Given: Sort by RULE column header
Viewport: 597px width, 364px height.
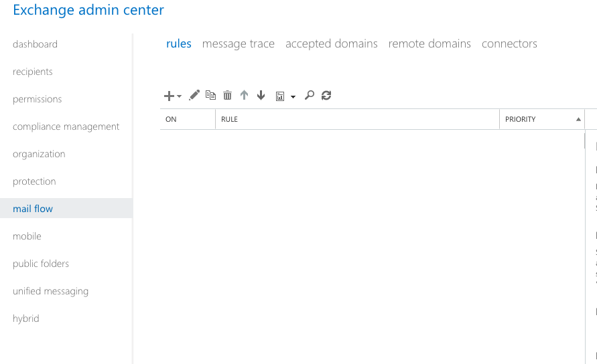Looking at the screenshot, I should click(x=357, y=119).
